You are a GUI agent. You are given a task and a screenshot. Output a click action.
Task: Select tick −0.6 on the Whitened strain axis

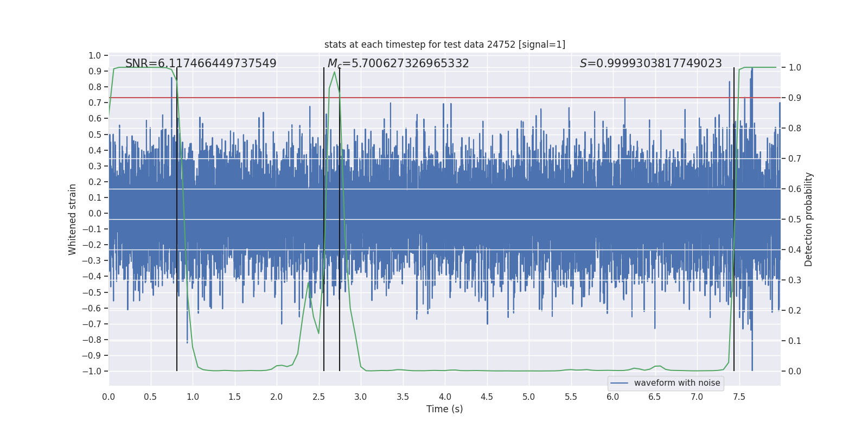pyautogui.click(x=92, y=308)
